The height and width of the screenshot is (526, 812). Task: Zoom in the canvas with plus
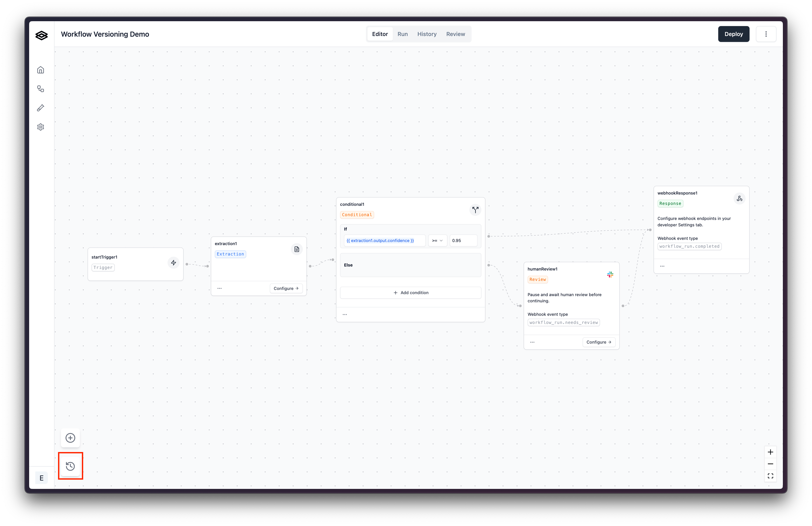(770, 452)
